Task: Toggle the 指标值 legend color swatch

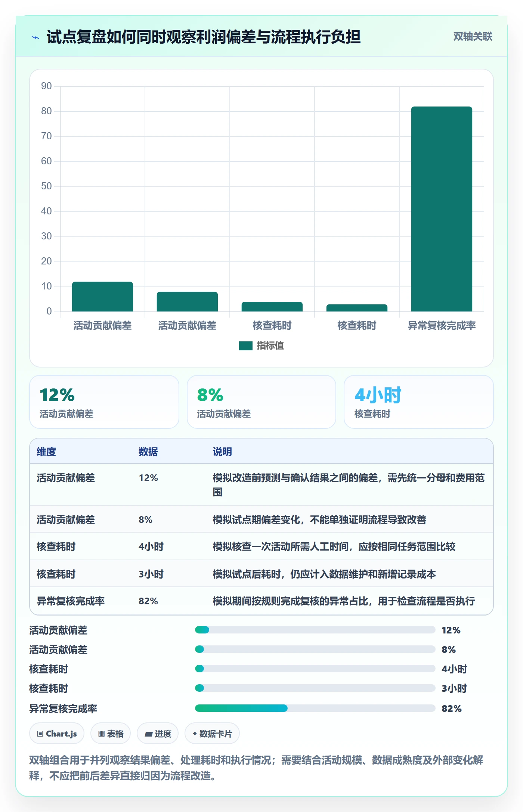Action: (245, 346)
